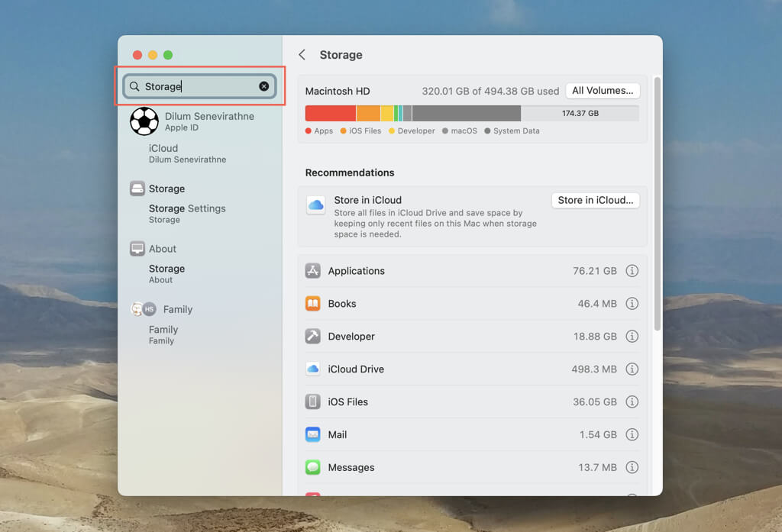Viewport: 782px width, 532px height.
Task: Show info for iCloud Drive storage
Action: click(x=632, y=369)
